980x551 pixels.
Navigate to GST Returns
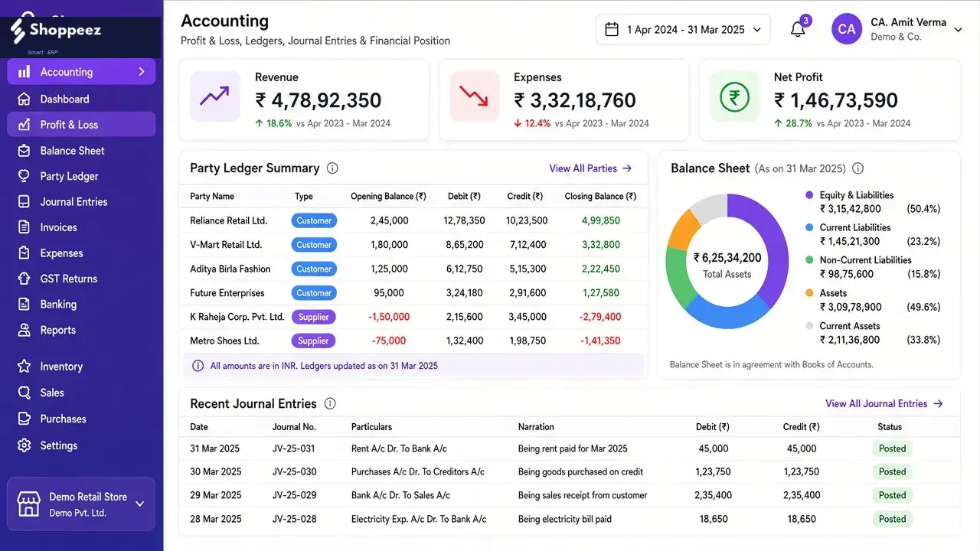(81, 279)
